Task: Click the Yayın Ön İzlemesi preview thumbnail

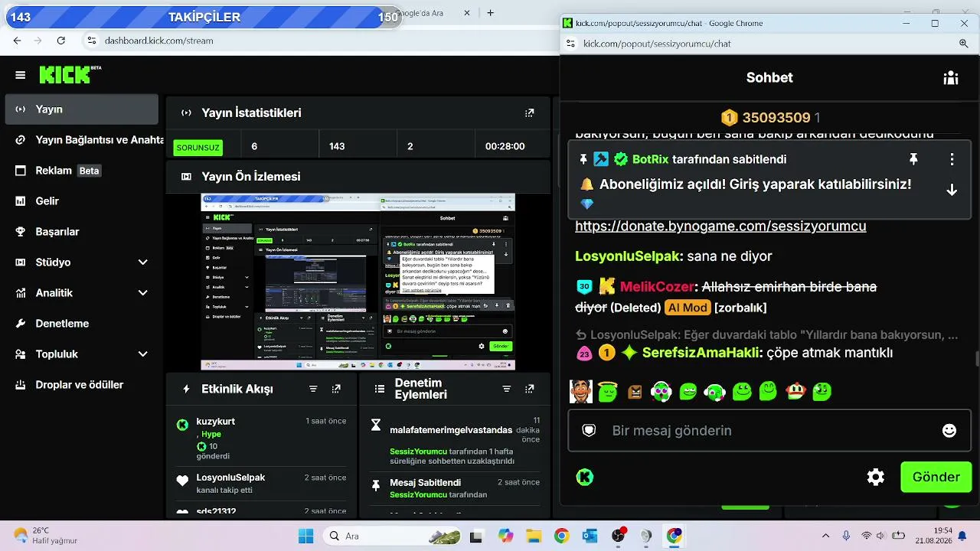Action: 358,282
